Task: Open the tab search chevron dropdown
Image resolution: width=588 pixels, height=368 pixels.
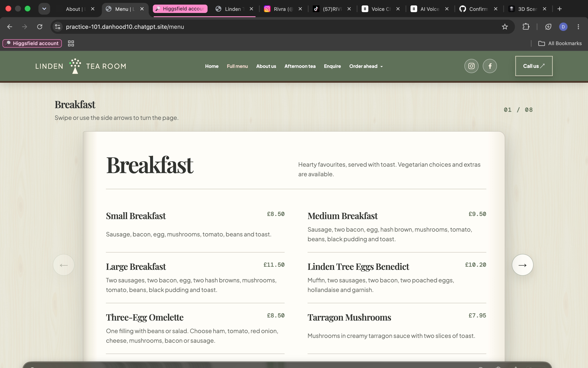Action: pyautogui.click(x=44, y=9)
